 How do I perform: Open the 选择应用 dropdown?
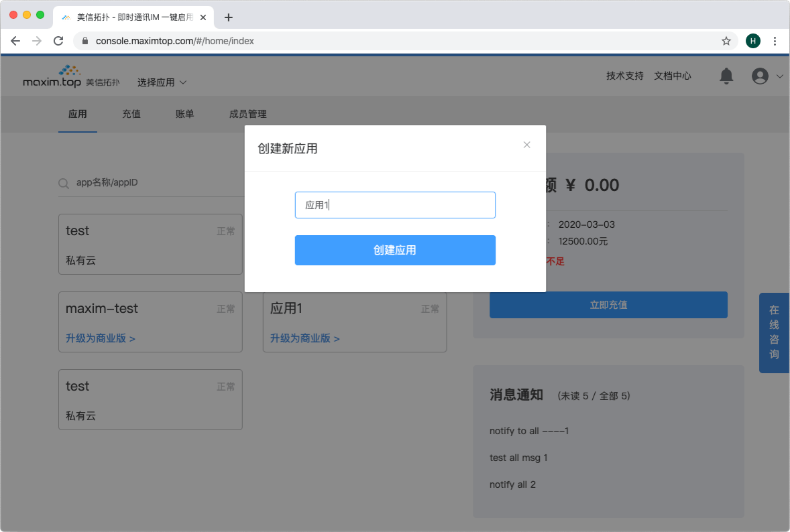(162, 82)
